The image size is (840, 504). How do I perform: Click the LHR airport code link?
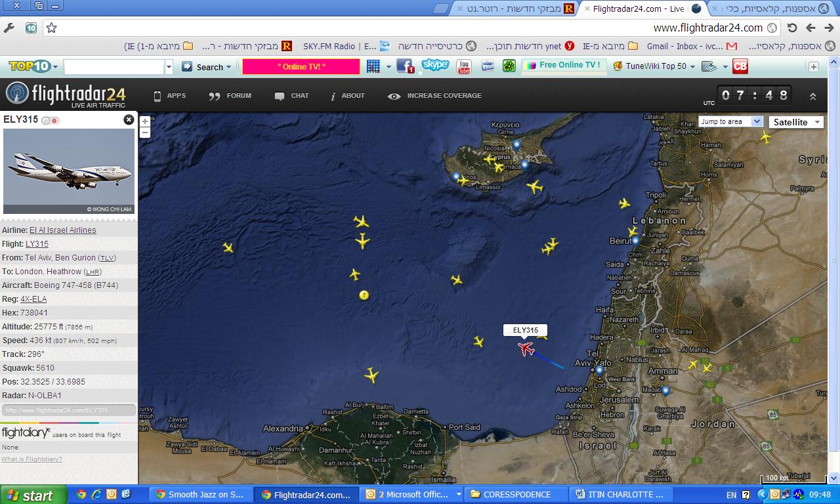click(x=93, y=272)
